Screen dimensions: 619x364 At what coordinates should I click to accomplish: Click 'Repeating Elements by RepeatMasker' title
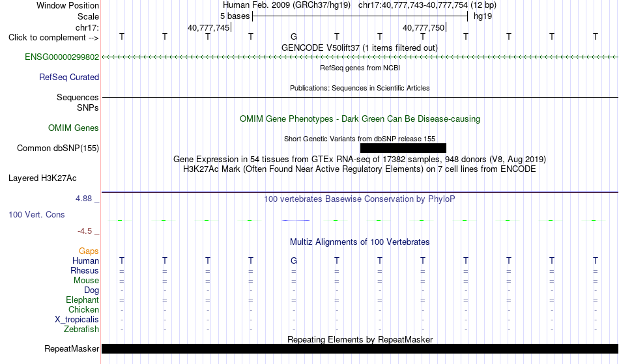coord(360,339)
